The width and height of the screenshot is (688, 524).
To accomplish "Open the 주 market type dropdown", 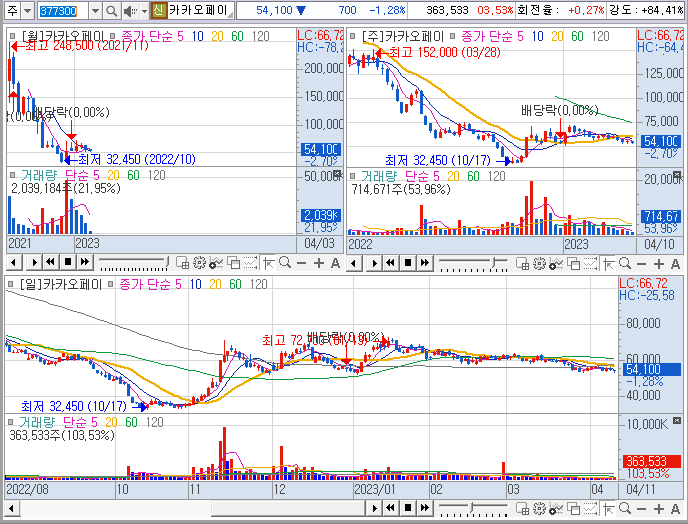I will point(28,11).
